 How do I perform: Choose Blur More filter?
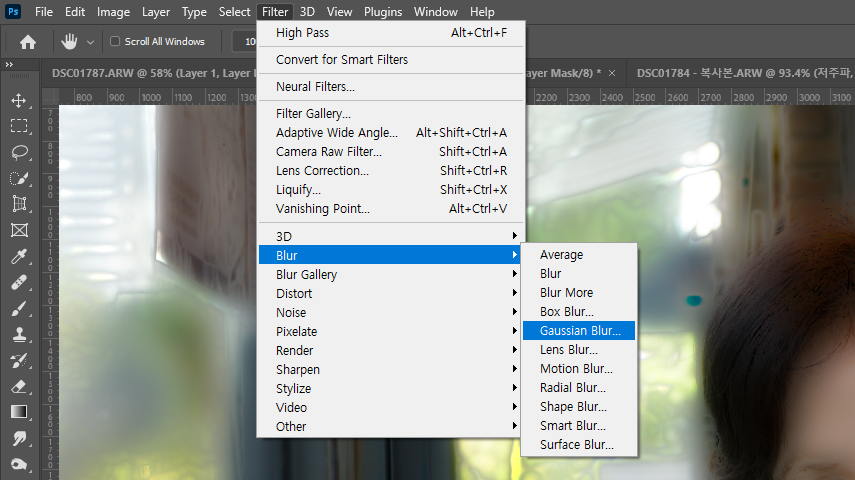pos(579,293)
